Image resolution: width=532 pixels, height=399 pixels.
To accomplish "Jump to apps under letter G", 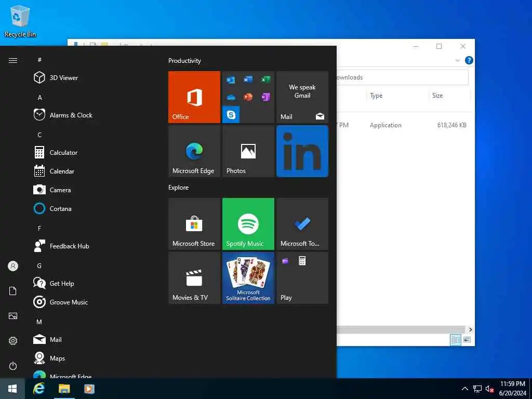I will [39, 265].
